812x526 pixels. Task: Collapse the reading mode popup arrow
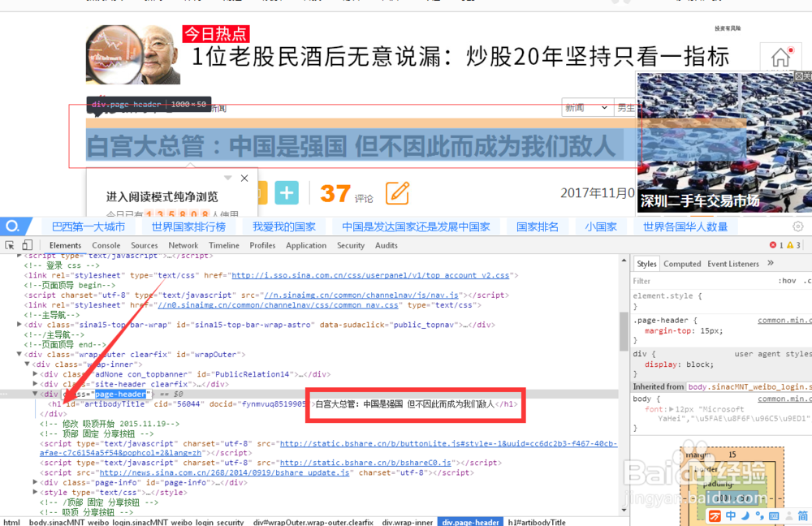[x=227, y=178]
